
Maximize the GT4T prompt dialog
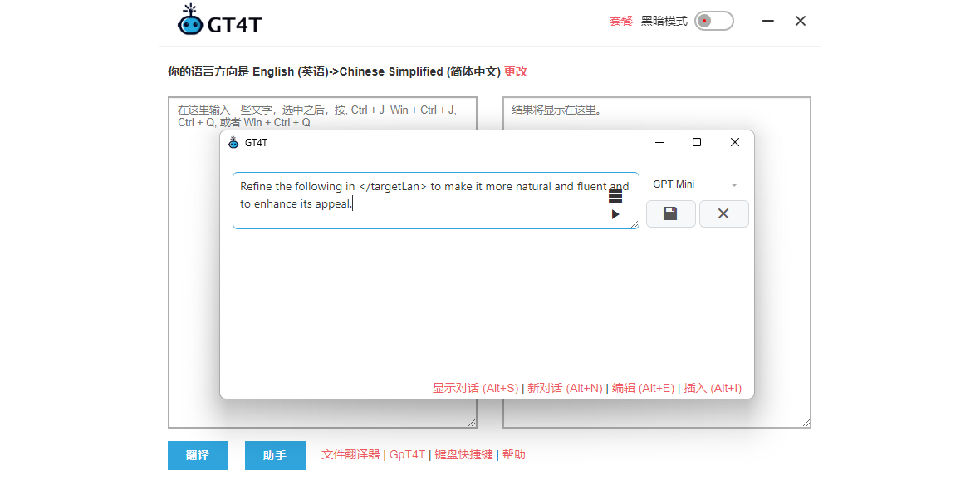coord(697,143)
